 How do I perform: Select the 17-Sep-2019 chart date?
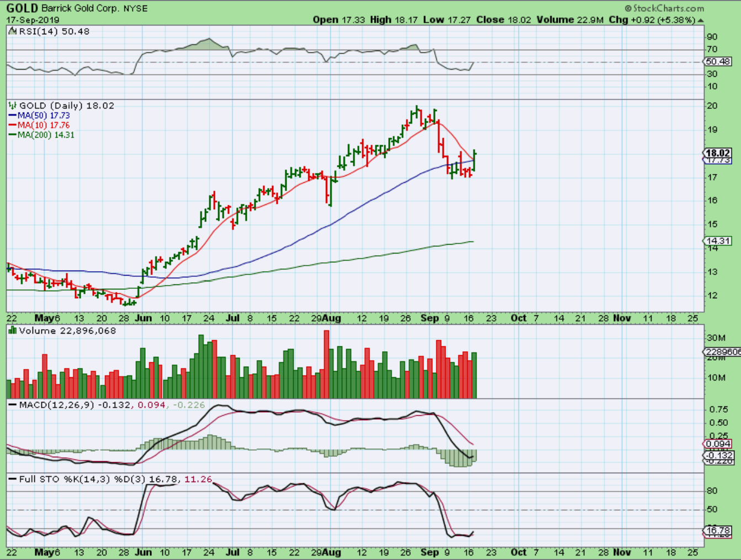[x=33, y=20]
